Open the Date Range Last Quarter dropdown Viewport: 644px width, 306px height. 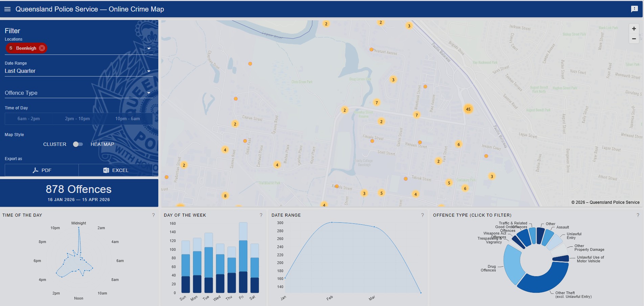pyautogui.click(x=78, y=71)
